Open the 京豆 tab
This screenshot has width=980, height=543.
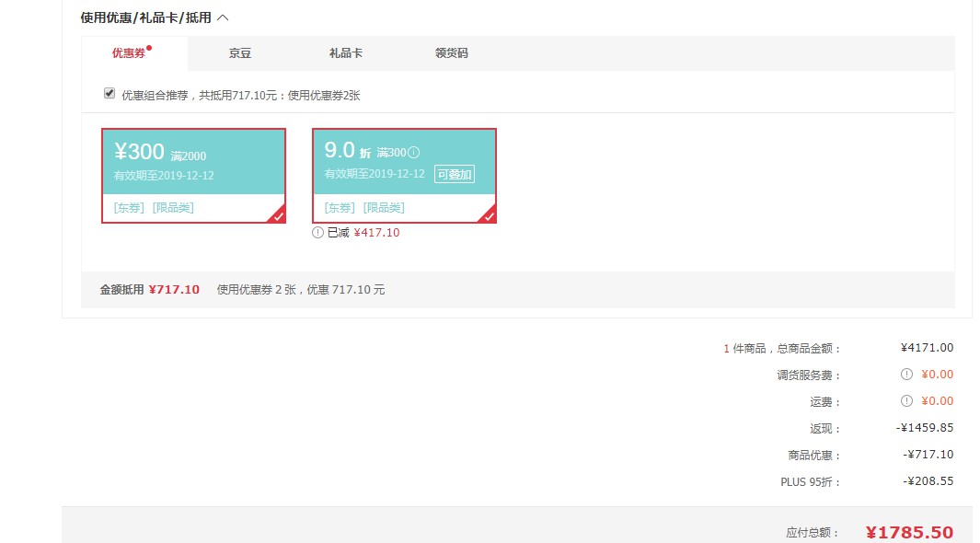pyautogui.click(x=240, y=53)
